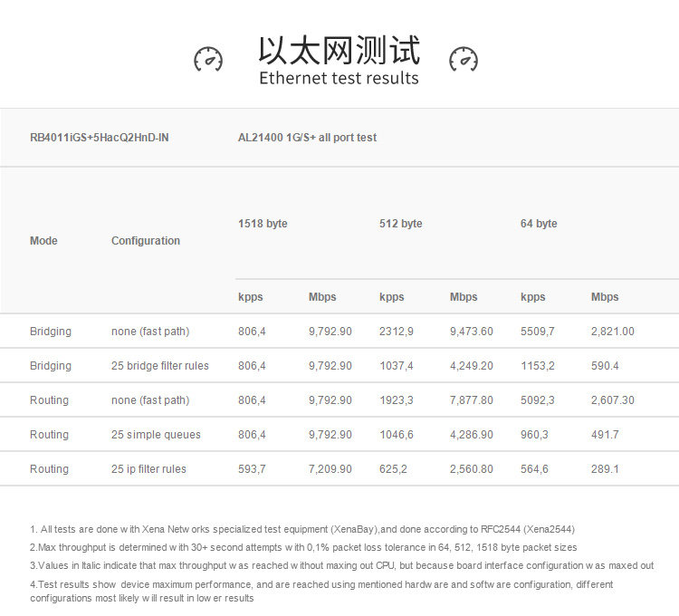This screenshot has width=679, height=616.
Task: Click 806,4 in the Bridging fast path row
Action: coord(252,332)
